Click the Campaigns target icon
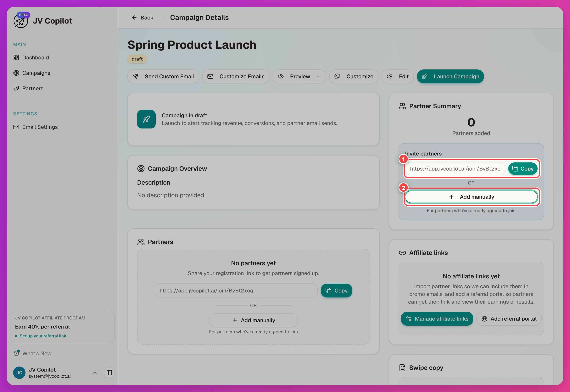This screenshot has width=570, height=392. [16, 73]
